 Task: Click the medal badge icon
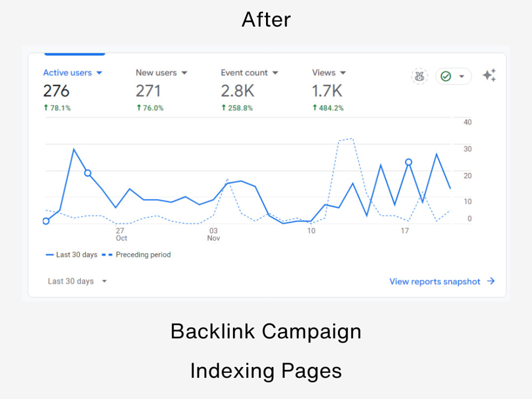(x=420, y=76)
